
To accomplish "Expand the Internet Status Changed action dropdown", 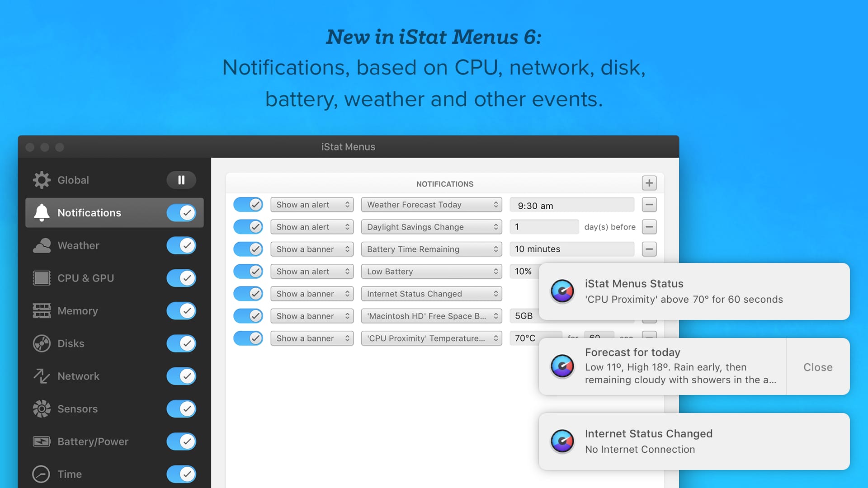I will coord(311,293).
